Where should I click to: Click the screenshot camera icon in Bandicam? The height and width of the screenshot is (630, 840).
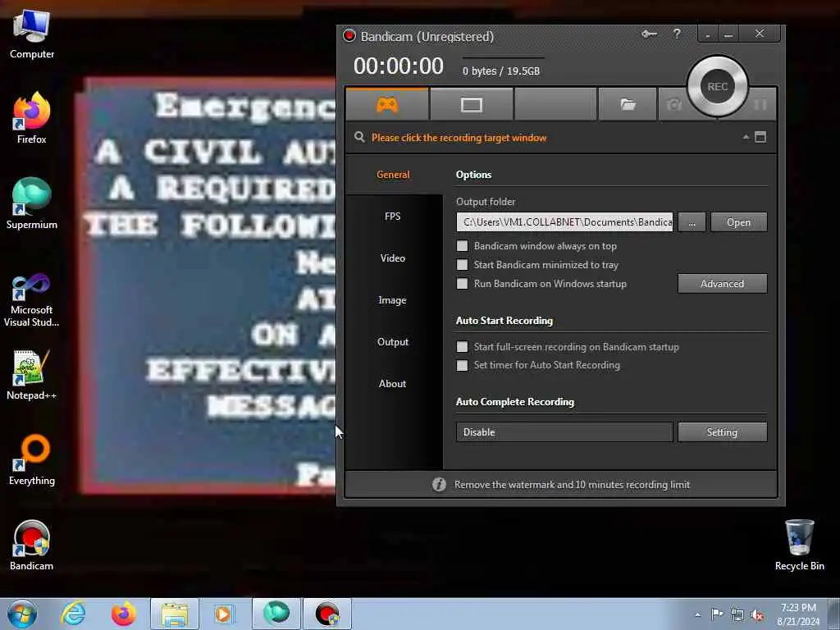(674, 104)
